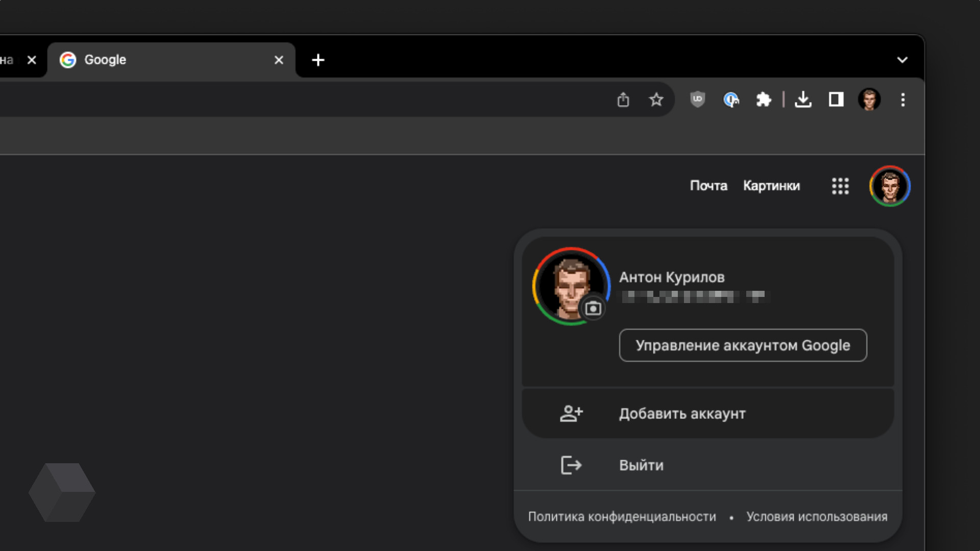Open the Chrome three-dot menu
The image size is (980, 551).
point(903,99)
